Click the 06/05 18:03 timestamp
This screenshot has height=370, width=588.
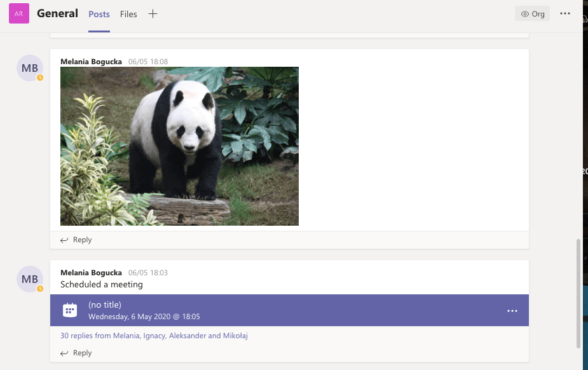pos(148,273)
